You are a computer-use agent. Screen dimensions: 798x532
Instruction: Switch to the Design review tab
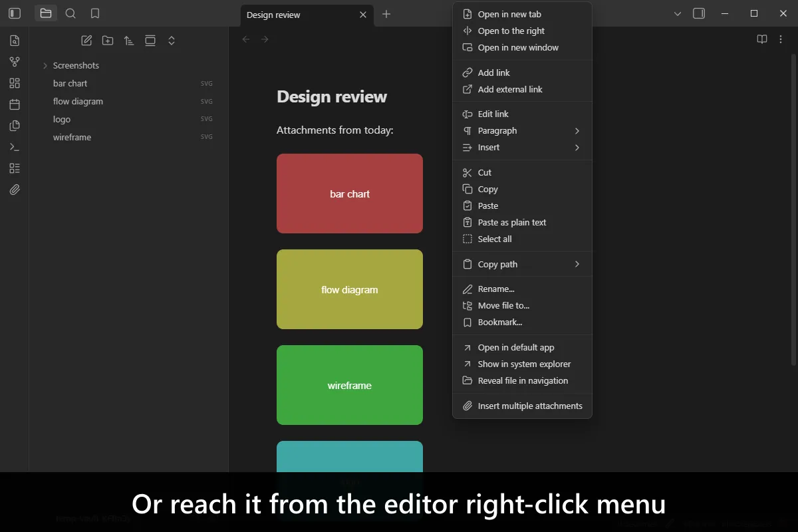(x=273, y=15)
